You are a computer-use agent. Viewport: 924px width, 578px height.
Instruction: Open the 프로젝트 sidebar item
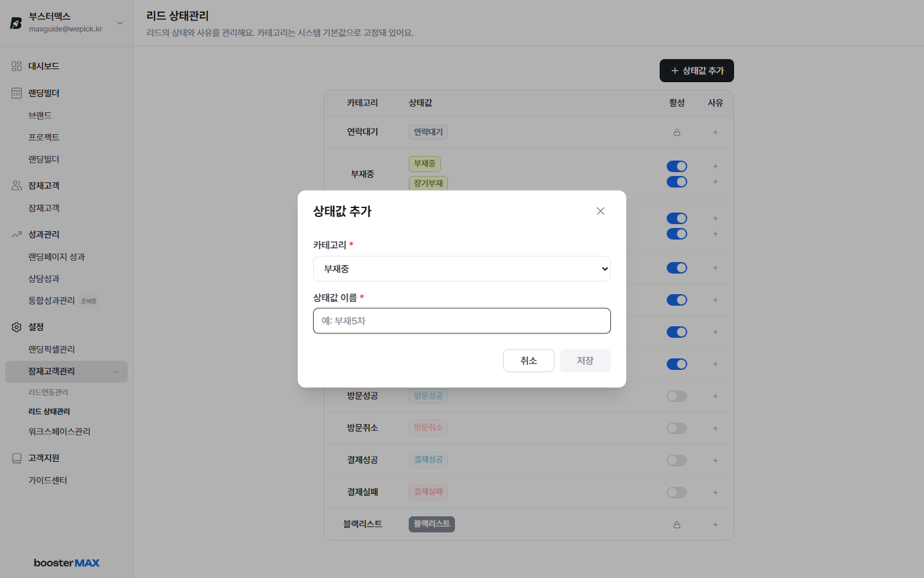44,137
